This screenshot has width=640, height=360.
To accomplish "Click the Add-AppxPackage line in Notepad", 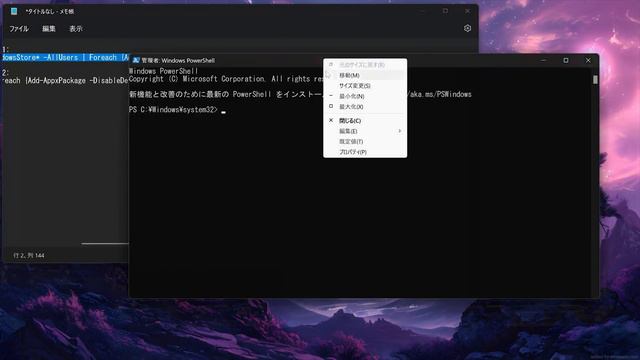I will pyautogui.click(x=65, y=80).
